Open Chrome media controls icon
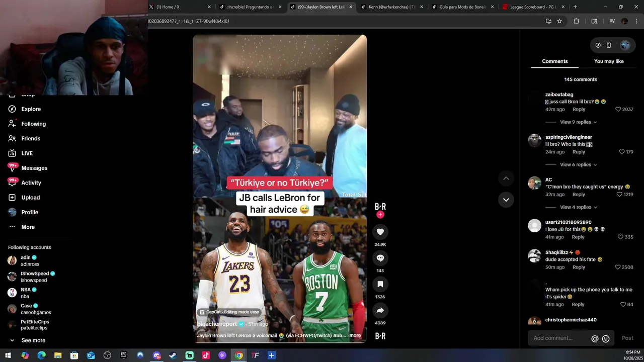Viewport: 644px width, 362px height. pyautogui.click(x=612, y=21)
